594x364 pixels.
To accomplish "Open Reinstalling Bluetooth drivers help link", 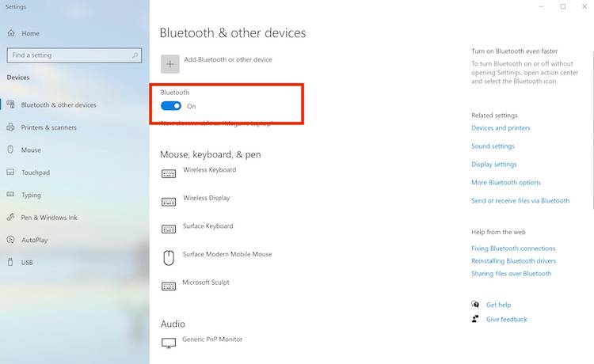I will tap(514, 260).
